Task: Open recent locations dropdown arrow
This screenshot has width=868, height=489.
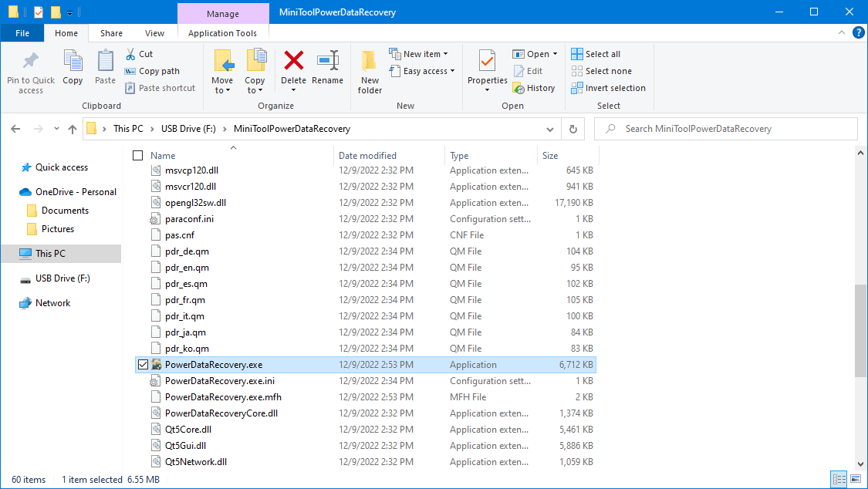Action: pyautogui.click(x=56, y=129)
